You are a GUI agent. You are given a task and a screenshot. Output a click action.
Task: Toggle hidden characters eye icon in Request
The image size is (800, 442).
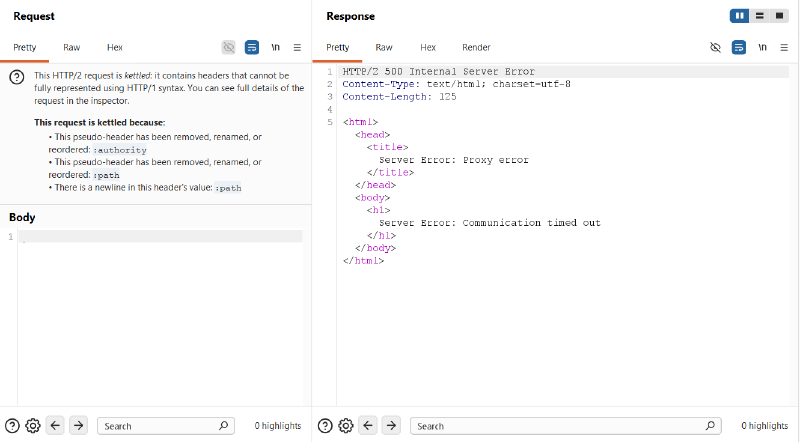(x=229, y=47)
